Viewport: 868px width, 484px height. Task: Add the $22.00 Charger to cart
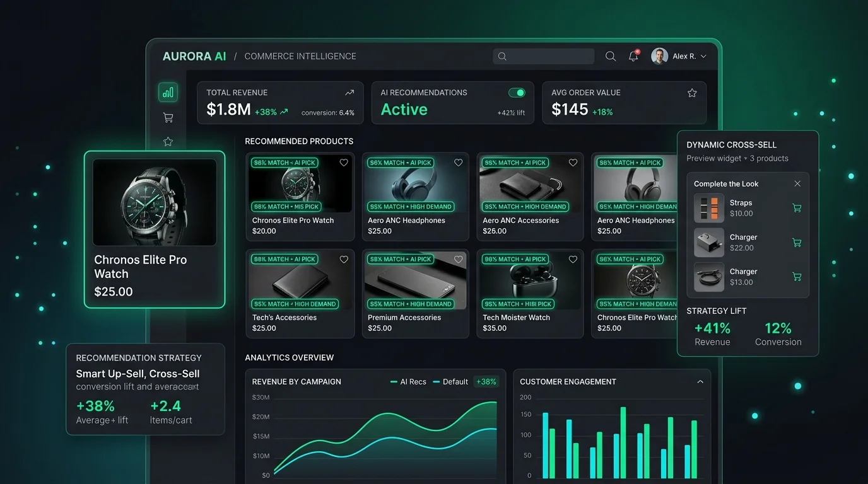[x=797, y=242]
